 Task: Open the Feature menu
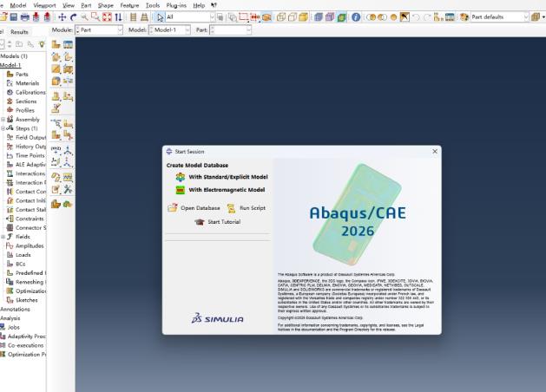(129, 5)
